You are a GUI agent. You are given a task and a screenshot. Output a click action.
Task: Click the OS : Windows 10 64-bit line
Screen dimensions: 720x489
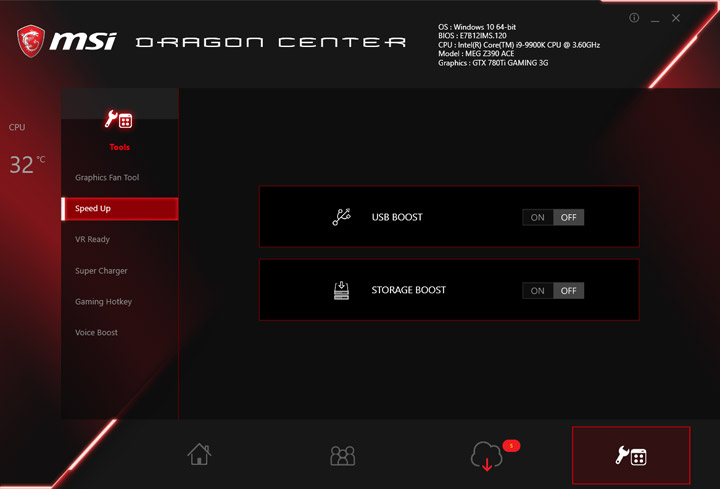[477, 27]
